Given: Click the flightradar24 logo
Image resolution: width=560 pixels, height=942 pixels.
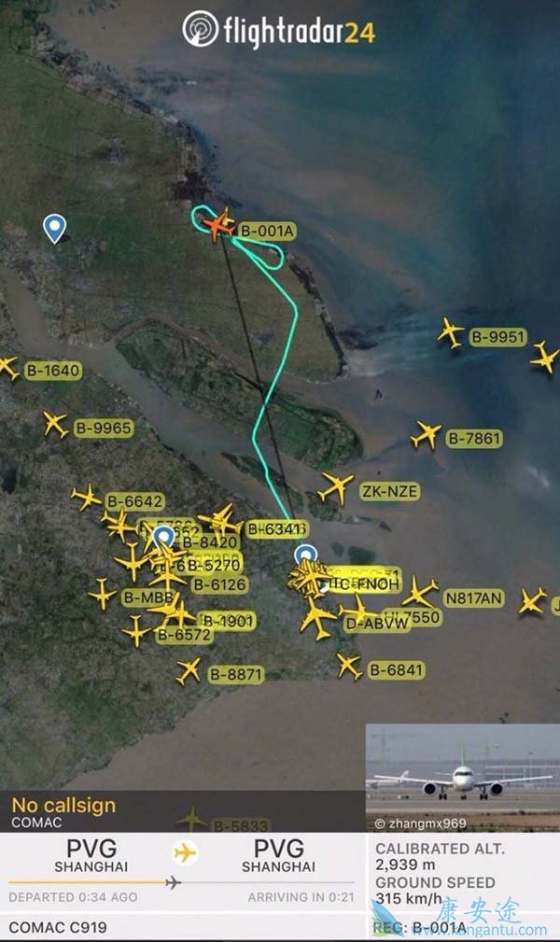Looking at the screenshot, I should [x=279, y=30].
